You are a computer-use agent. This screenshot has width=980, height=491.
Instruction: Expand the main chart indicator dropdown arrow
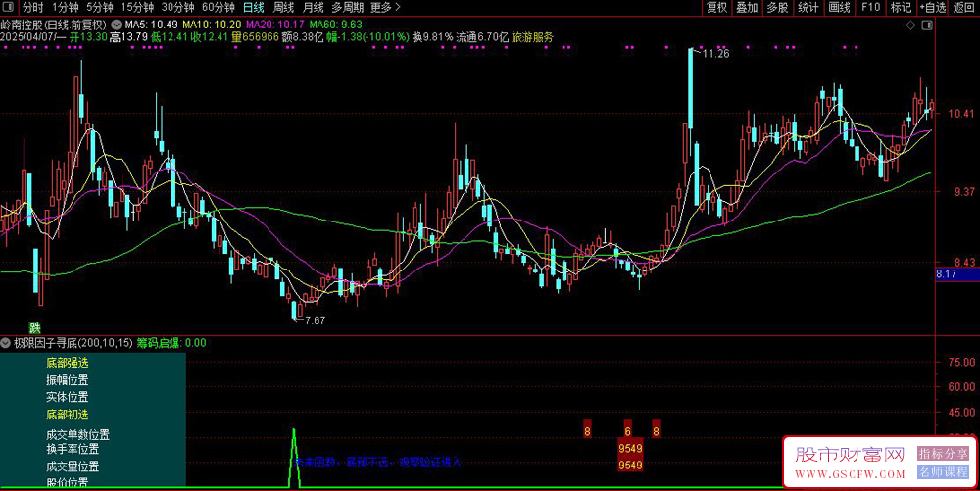(x=117, y=24)
